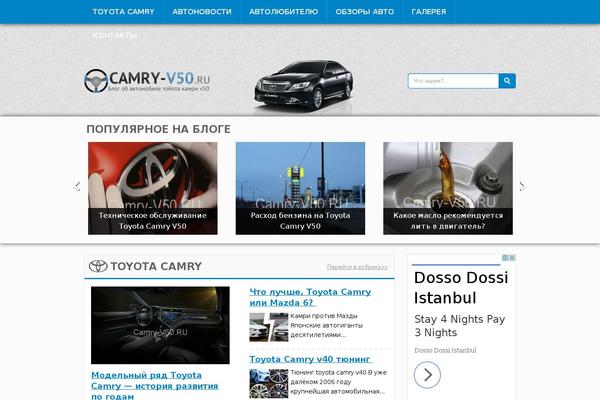Focus the site search input field
This screenshot has height=400, width=600.
453,81
